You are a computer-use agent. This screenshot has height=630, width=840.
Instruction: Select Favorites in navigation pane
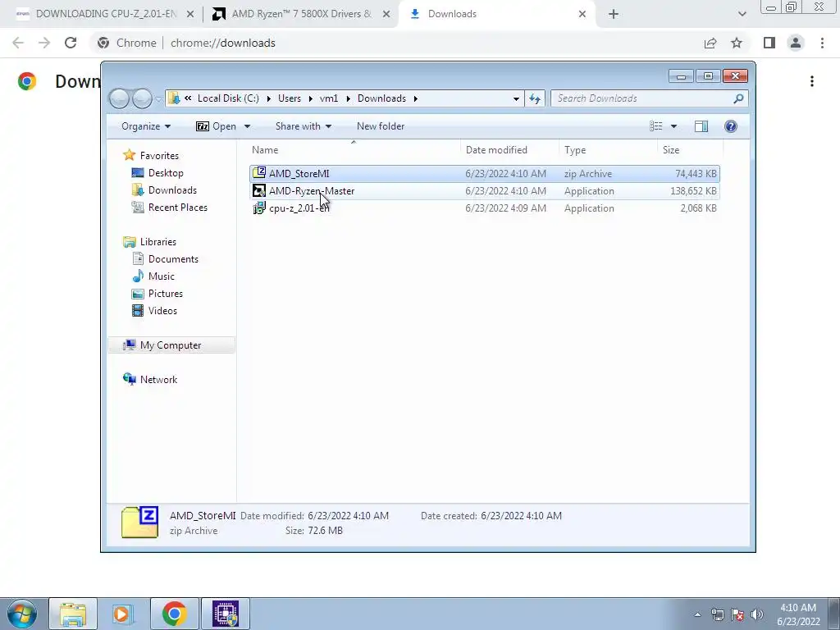[159, 155]
